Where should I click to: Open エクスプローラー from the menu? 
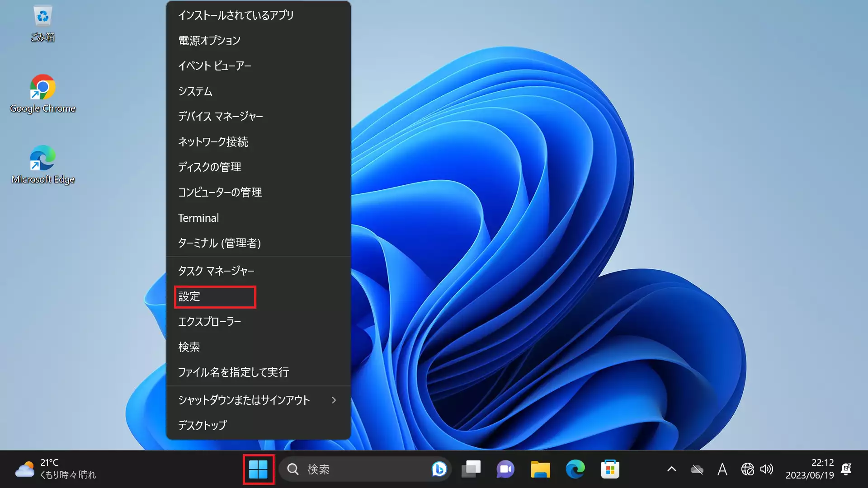click(x=259, y=322)
